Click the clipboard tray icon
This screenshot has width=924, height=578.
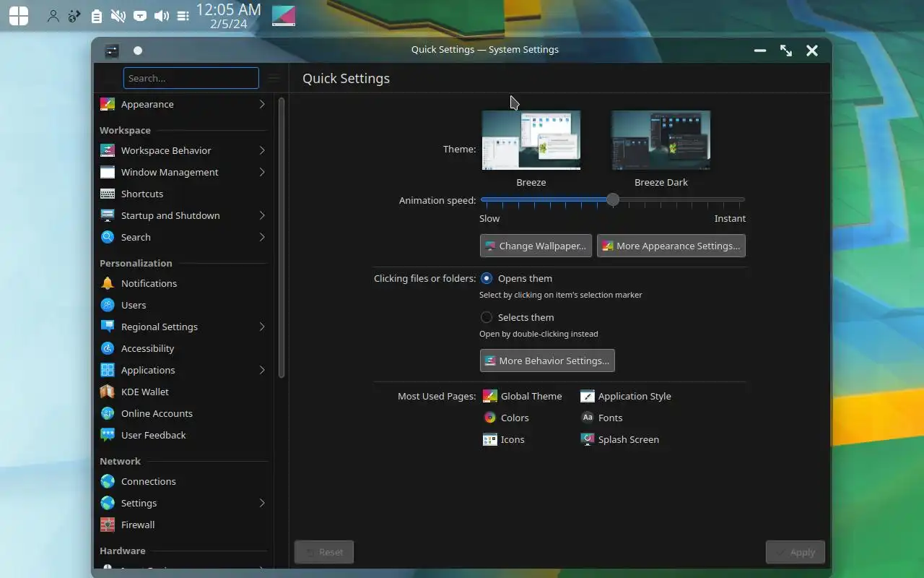[96, 15]
